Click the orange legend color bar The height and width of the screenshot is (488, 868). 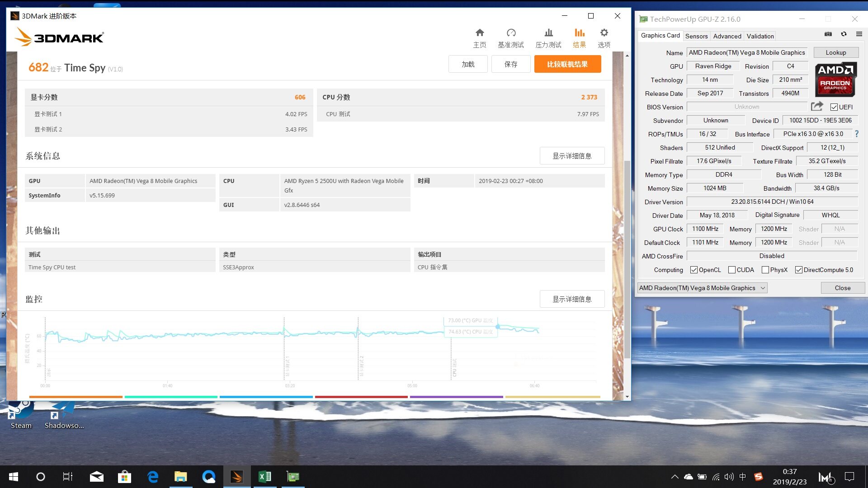pos(75,397)
